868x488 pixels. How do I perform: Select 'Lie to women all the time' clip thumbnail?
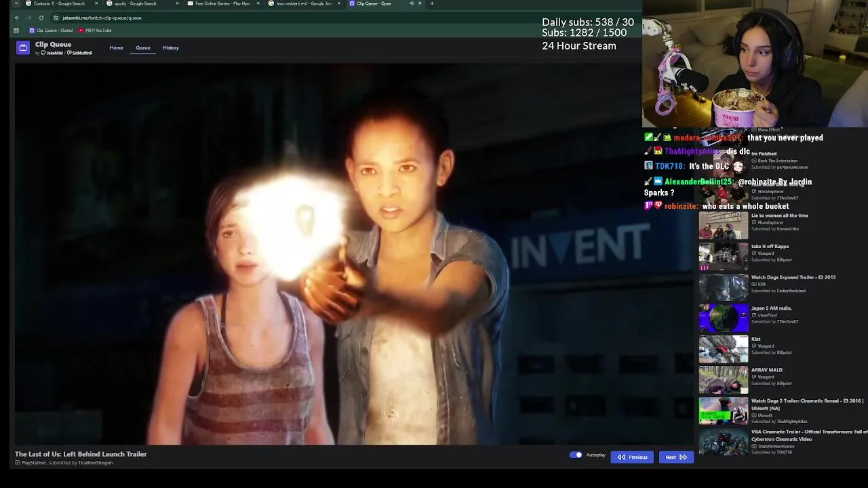click(x=724, y=225)
